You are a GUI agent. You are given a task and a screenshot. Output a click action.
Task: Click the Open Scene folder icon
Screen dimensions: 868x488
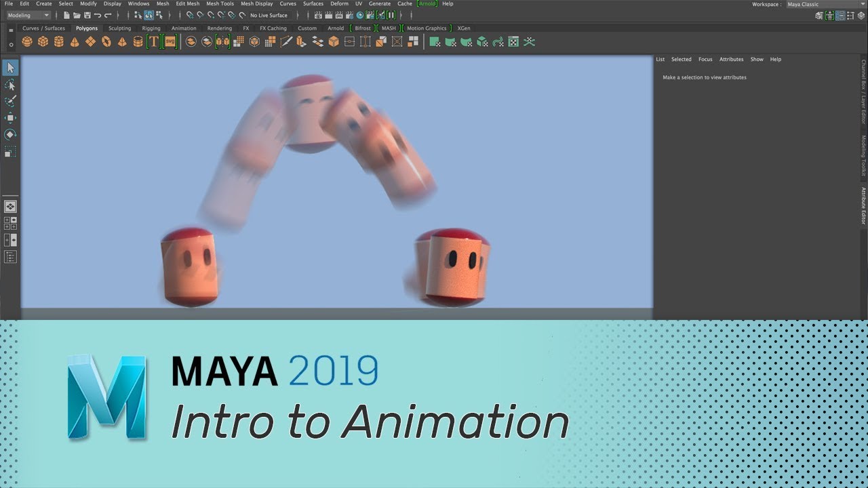(x=77, y=15)
